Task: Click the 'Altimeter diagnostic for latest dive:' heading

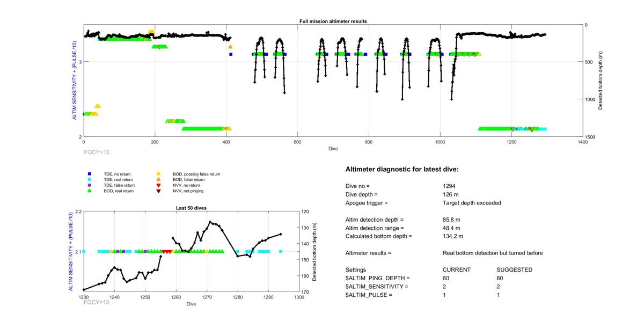Action: click(x=402, y=170)
